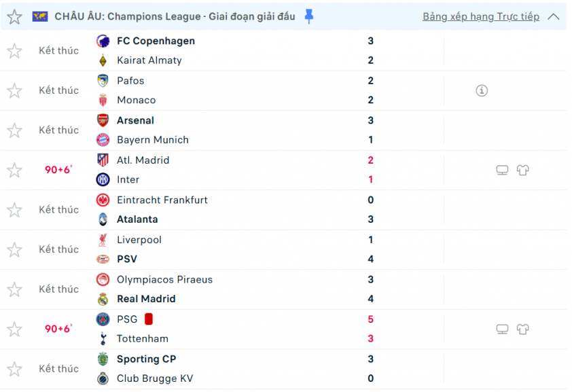Star the Champions League competition header

(x=14, y=16)
